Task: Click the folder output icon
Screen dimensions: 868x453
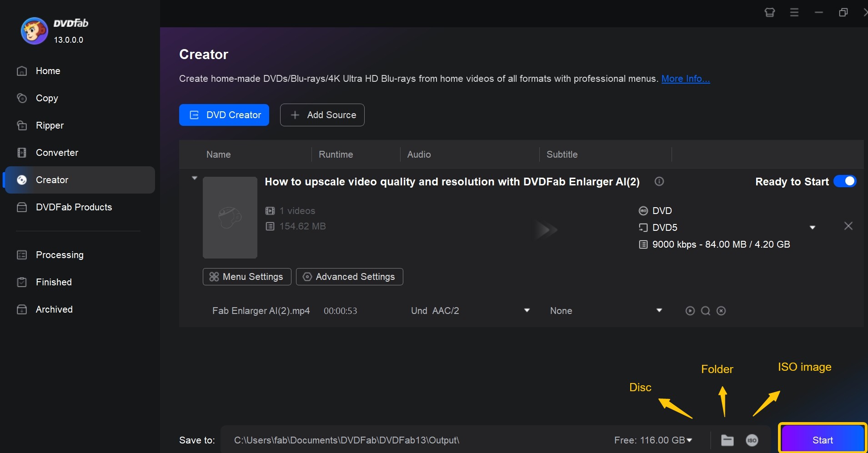Action: point(727,440)
